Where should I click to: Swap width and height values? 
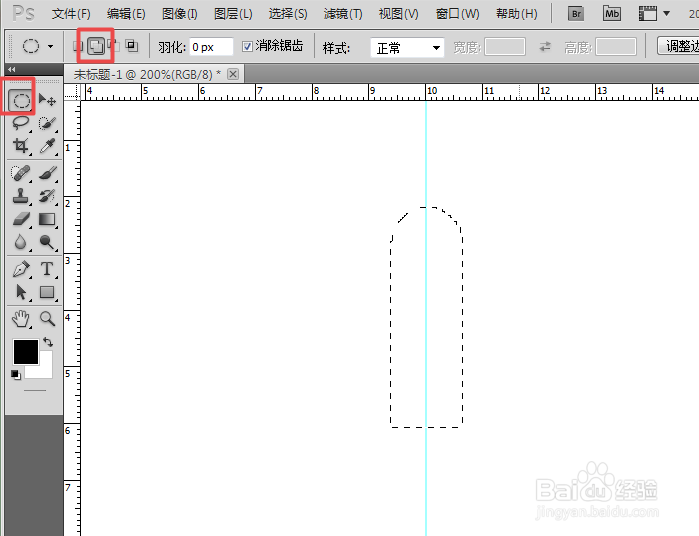[545, 46]
